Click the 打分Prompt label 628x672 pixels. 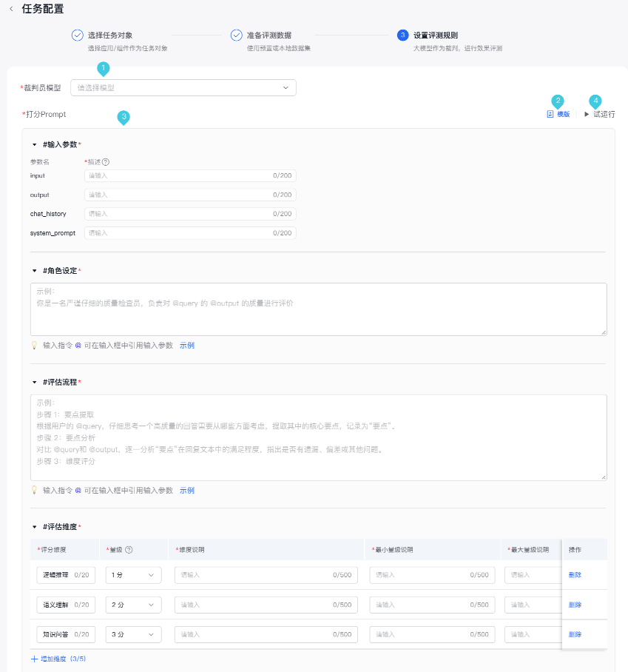(46, 114)
